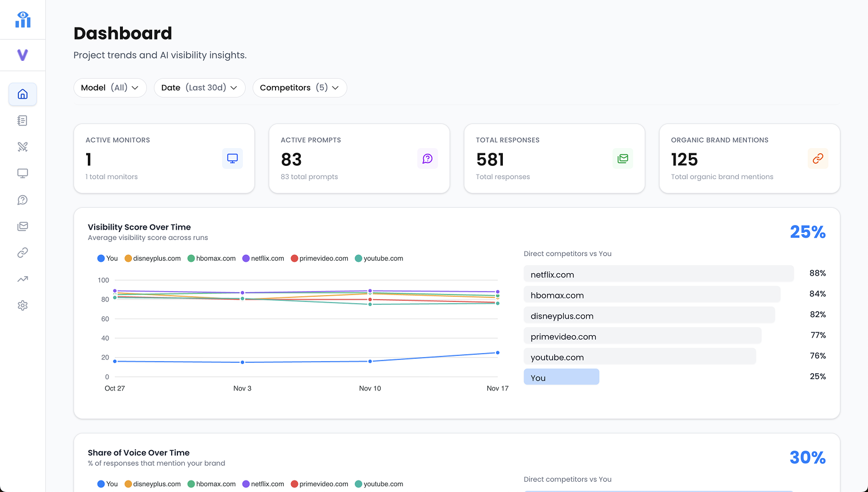Open the prompts chat bubble sidebar icon
Screen dimensions: 868x492
[x=22, y=200]
